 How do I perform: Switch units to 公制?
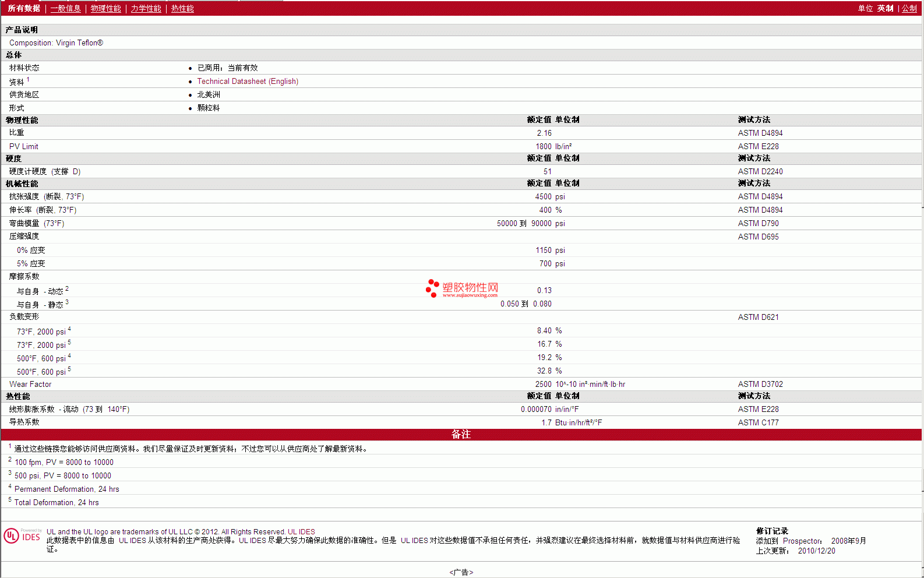click(x=909, y=8)
